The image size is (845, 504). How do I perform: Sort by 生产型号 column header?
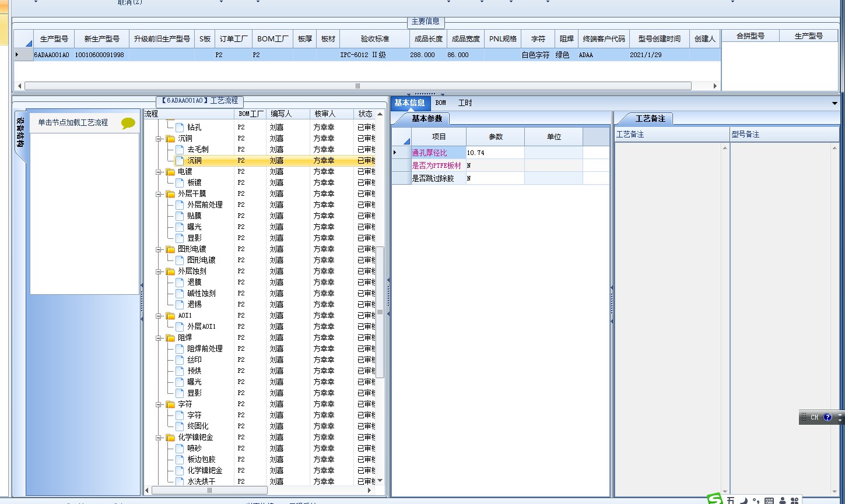click(x=54, y=39)
